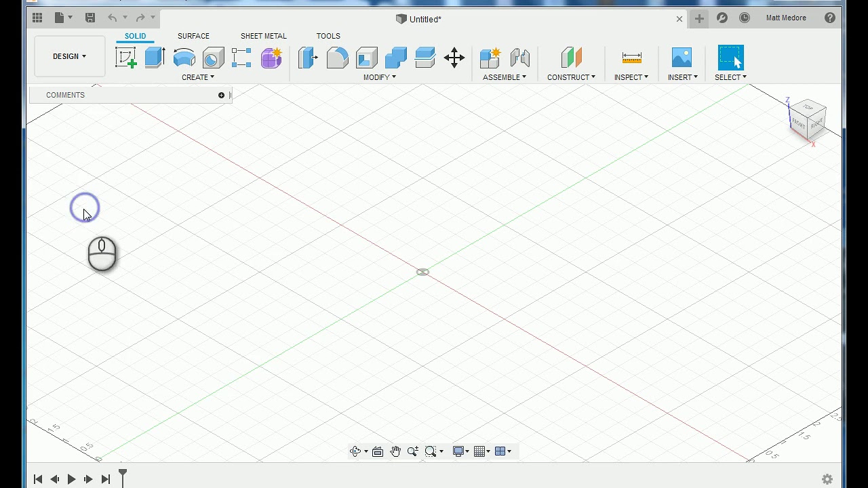The height and width of the screenshot is (488, 868).
Task: Click the Look At tool
Action: click(378, 451)
